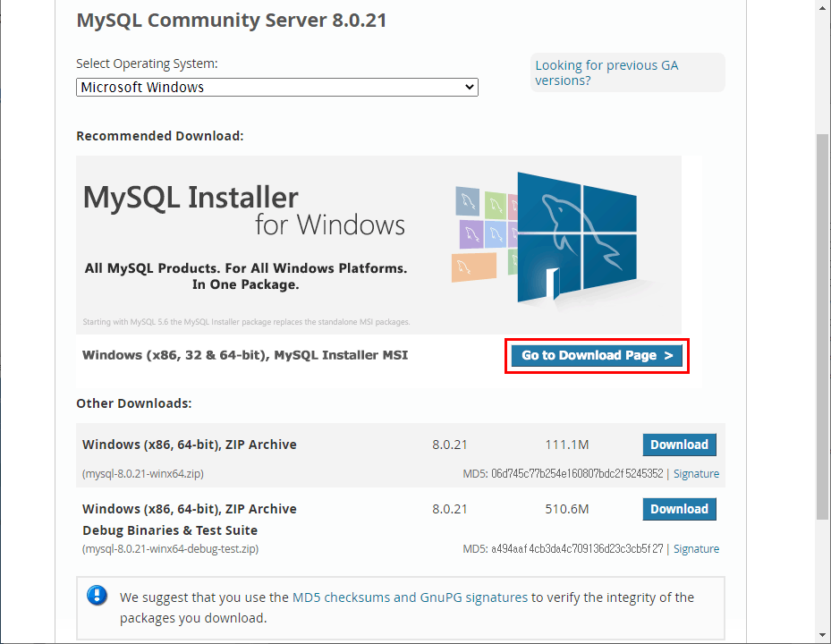Click the Recommended Download heading
This screenshot has height=644, width=831.
pyautogui.click(x=160, y=136)
